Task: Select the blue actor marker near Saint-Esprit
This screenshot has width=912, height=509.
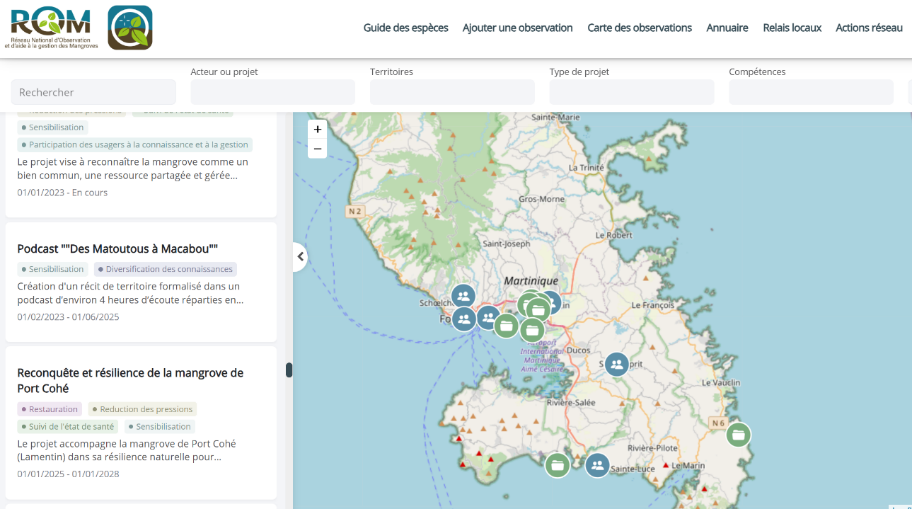Action: coord(616,365)
